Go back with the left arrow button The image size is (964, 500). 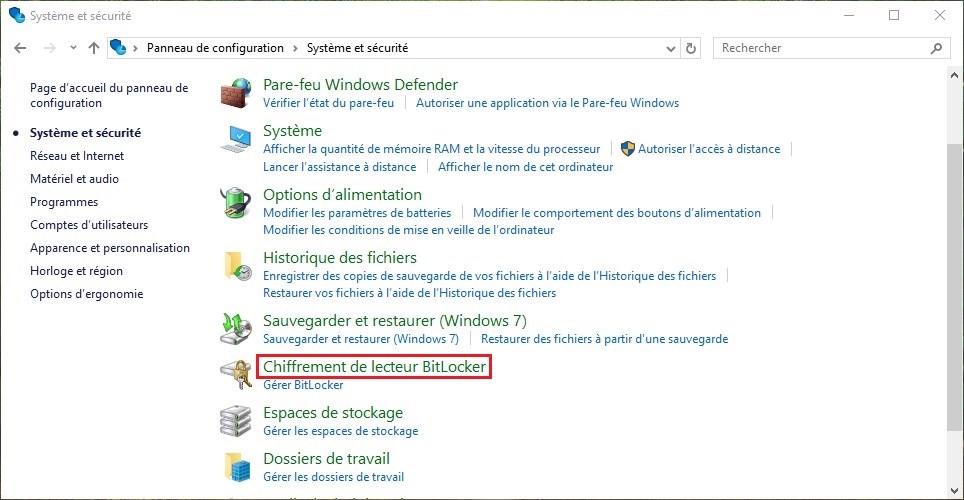point(20,48)
